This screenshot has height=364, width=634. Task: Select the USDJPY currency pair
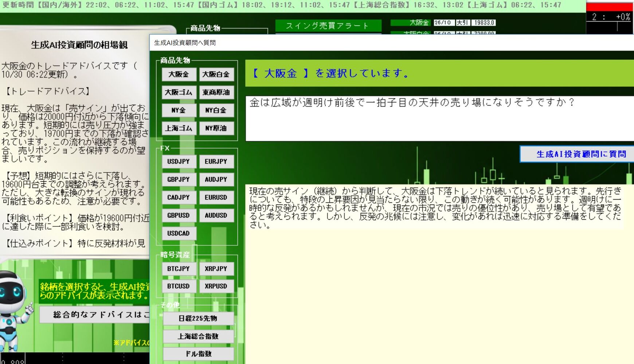pyautogui.click(x=179, y=162)
